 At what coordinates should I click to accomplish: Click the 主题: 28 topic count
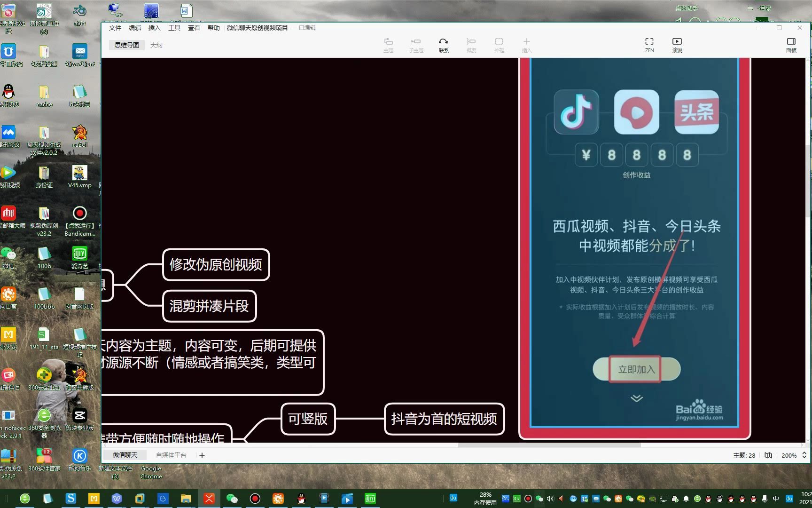click(744, 455)
